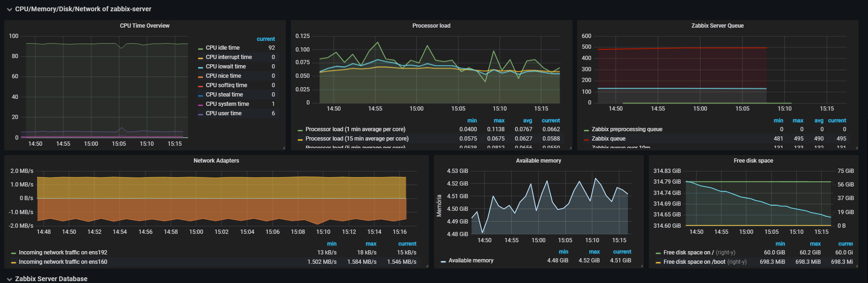Sort Processor load legend by min column
The image size is (868, 283).
point(472,120)
